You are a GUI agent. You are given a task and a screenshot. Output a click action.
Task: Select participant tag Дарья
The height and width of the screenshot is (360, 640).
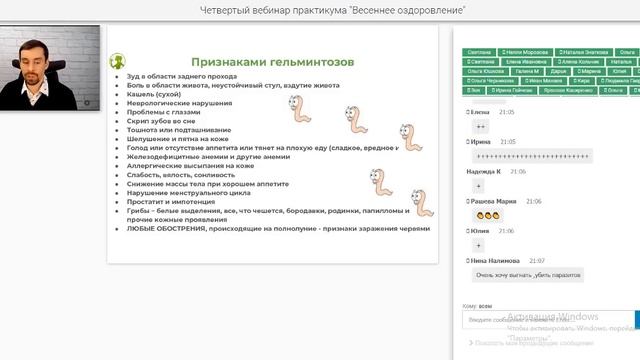(558, 71)
